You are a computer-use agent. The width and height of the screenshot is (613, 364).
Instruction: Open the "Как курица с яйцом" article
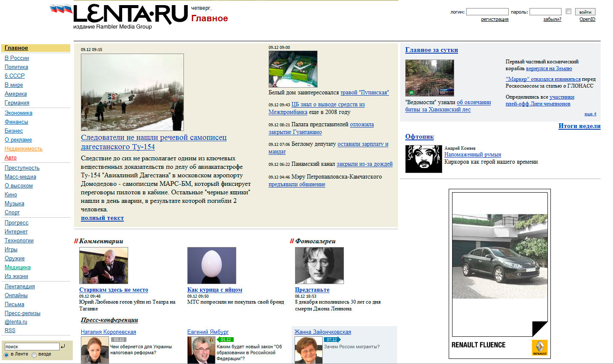click(215, 290)
